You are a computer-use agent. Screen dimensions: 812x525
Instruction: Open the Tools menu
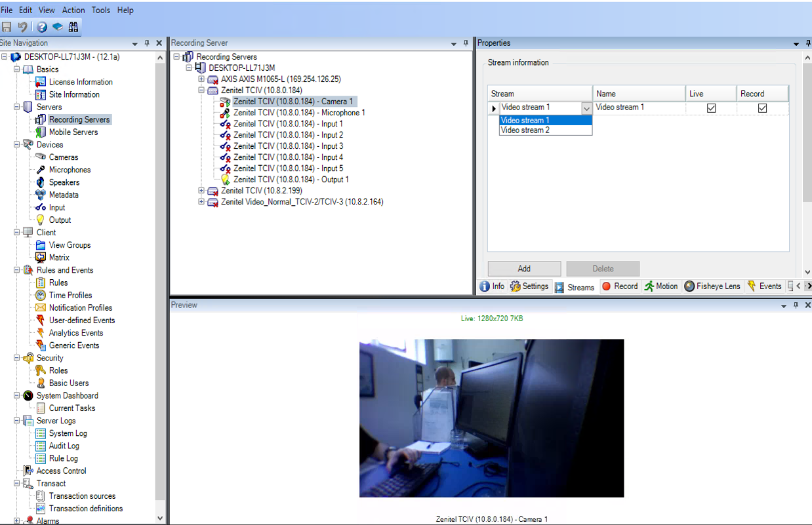coord(101,10)
